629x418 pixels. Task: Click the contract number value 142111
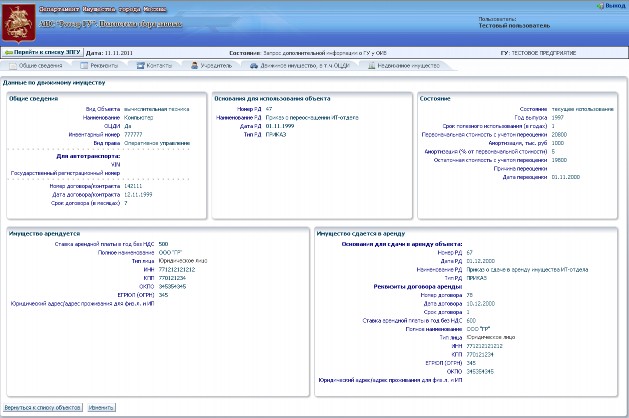(133, 186)
